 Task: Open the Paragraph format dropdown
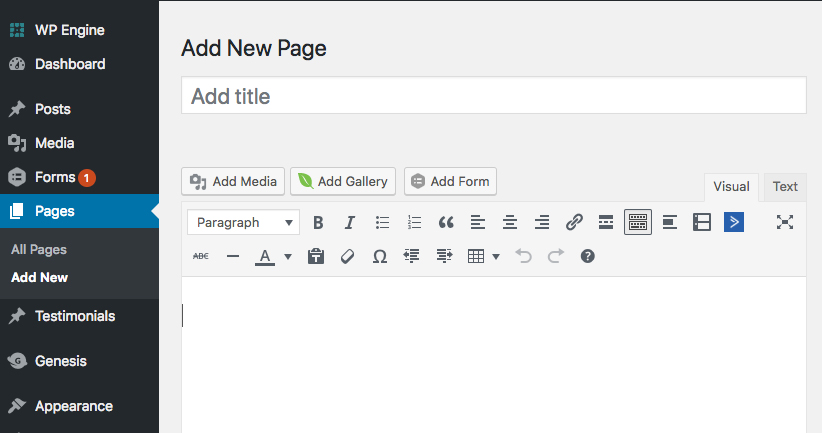244,223
